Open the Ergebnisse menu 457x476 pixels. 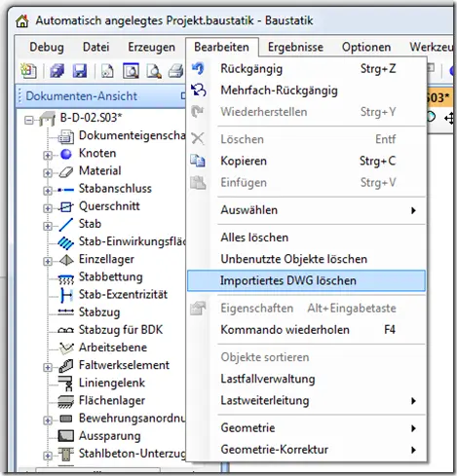coord(295,48)
